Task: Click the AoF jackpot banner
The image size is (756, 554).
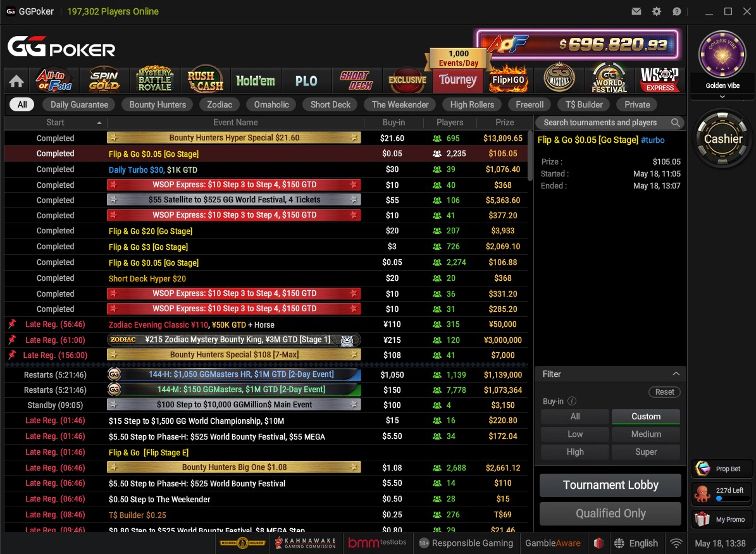Action: pyautogui.click(x=578, y=44)
